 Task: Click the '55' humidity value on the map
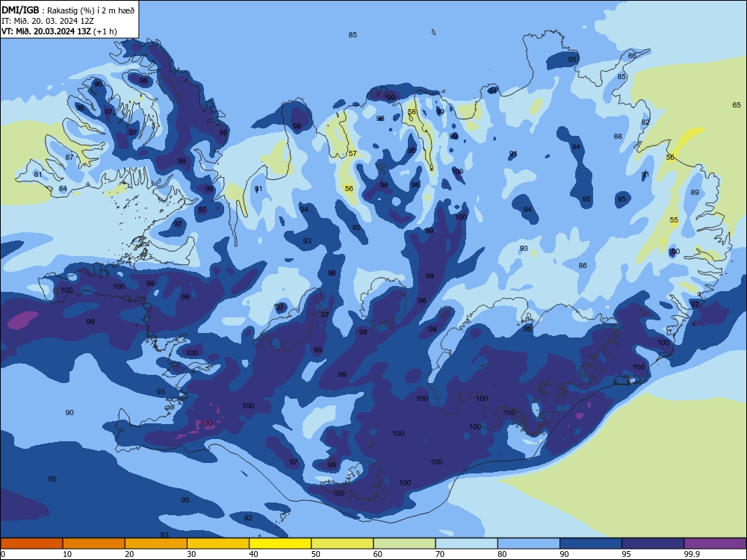click(674, 220)
